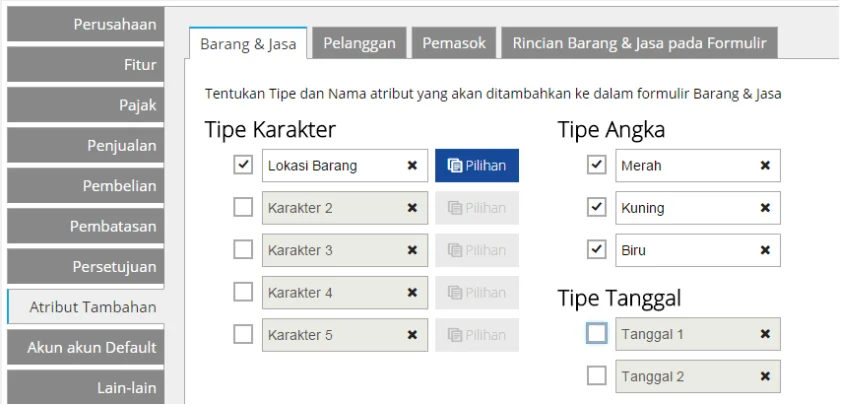Click the Biru text input field
This screenshot has width=841, height=406.
(685, 250)
